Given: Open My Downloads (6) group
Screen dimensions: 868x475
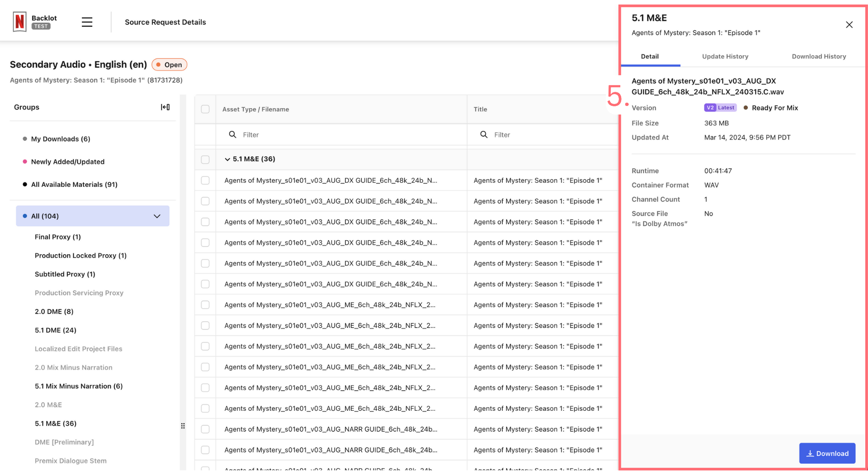Looking at the screenshot, I should [61, 139].
